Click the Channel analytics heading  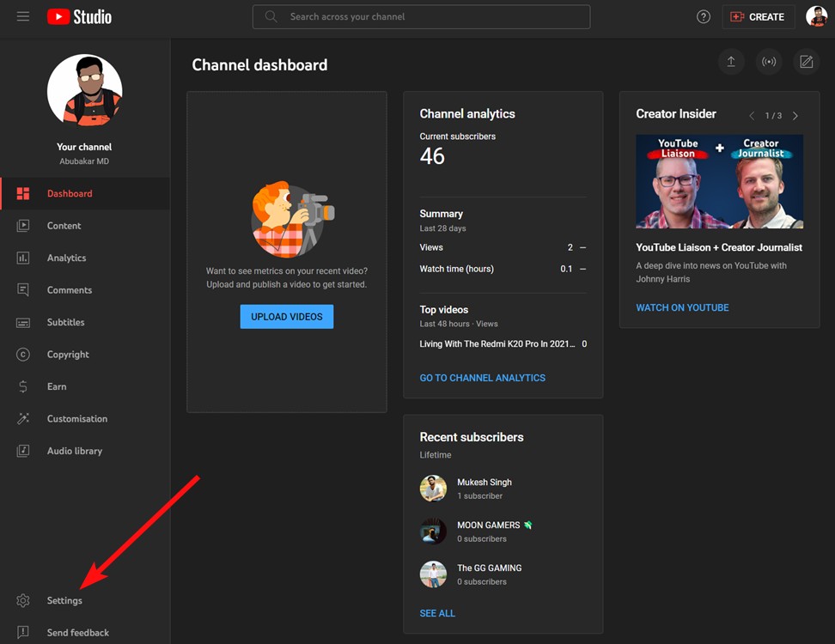coord(467,114)
